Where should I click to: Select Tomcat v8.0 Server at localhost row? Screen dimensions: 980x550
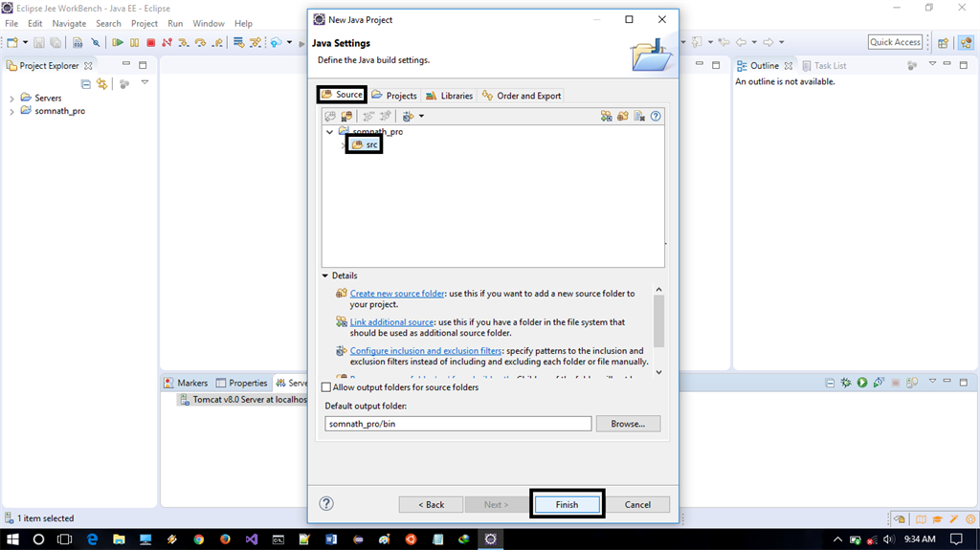pyautogui.click(x=243, y=400)
